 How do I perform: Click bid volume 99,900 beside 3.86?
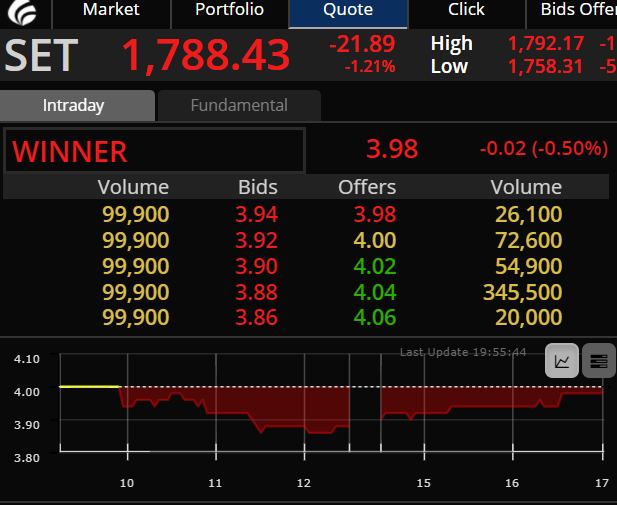point(136,317)
